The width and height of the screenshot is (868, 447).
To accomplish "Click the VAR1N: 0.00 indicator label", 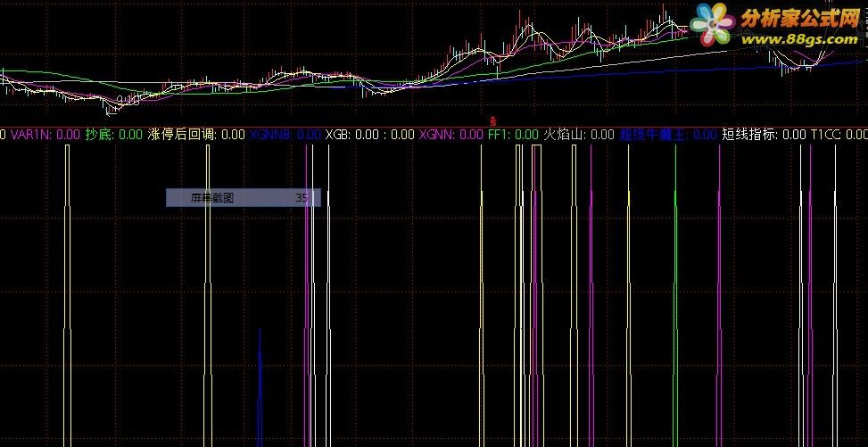I will (45, 135).
